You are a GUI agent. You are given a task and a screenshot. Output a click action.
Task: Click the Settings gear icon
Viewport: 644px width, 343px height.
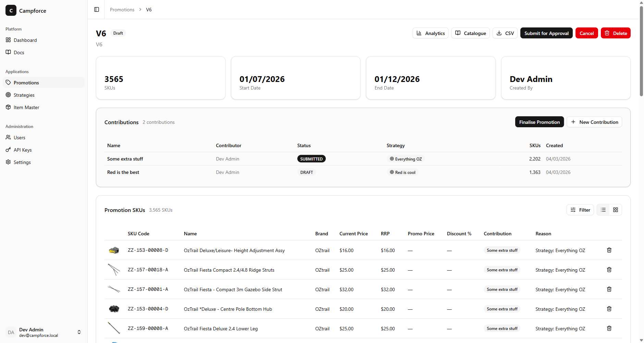(8, 162)
